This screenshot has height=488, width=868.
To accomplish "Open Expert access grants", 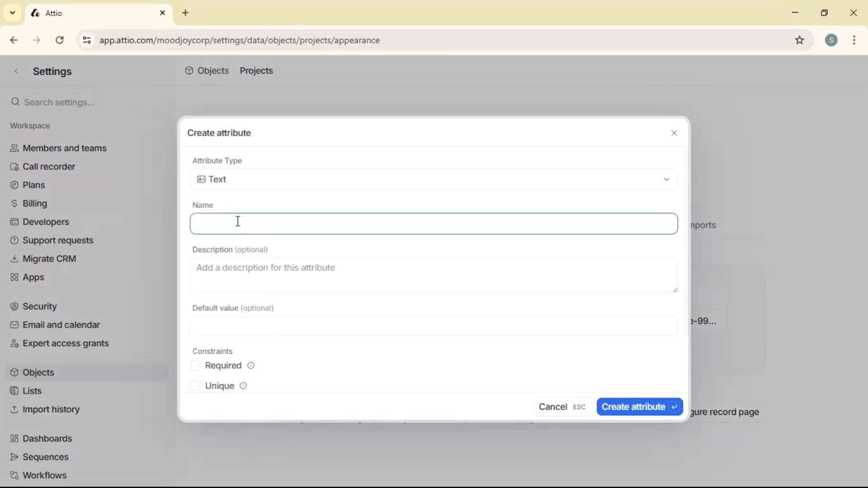I will point(65,343).
